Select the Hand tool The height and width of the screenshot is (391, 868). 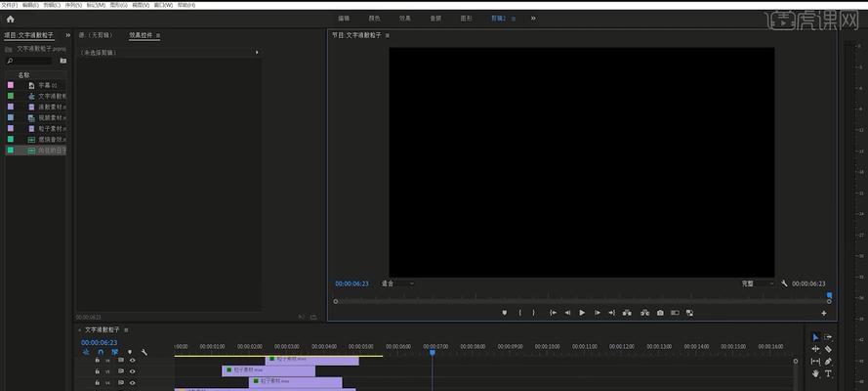[x=815, y=373]
